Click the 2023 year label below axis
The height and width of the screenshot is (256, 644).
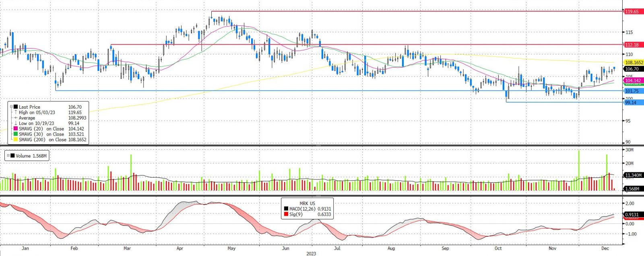point(311,254)
